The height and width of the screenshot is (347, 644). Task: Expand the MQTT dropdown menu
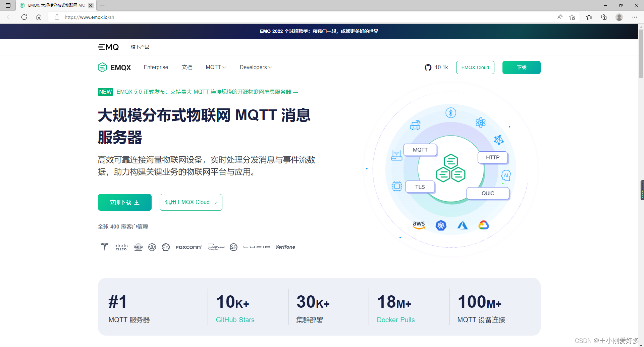click(216, 67)
